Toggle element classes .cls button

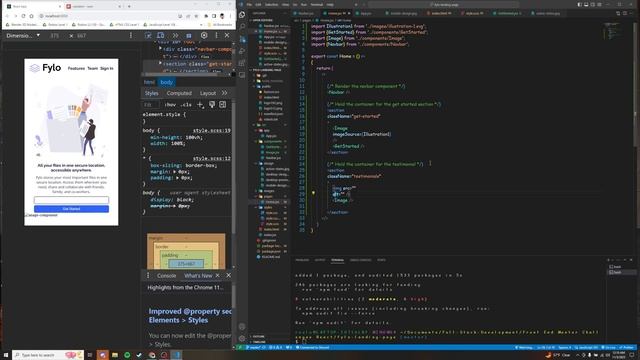coord(186,105)
